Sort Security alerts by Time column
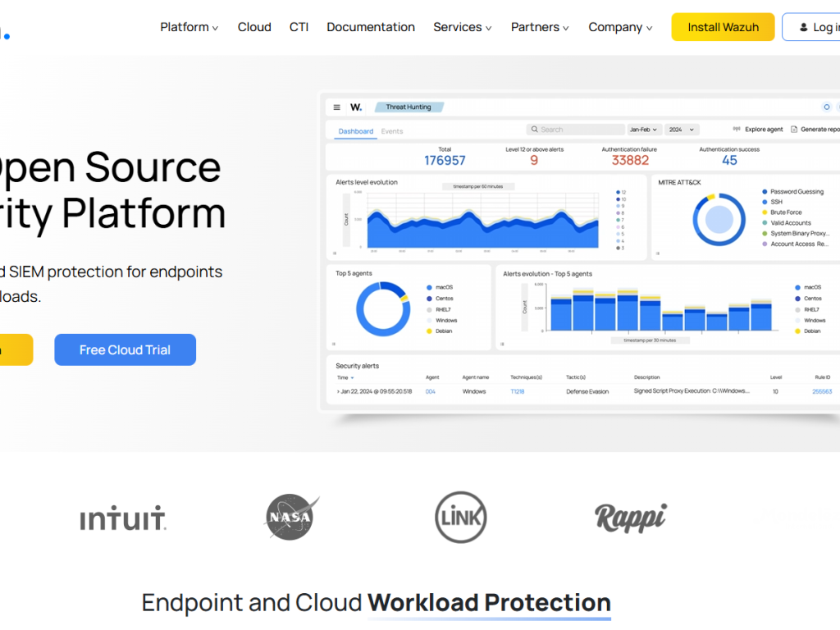Image resolution: width=840 pixels, height=630 pixels. (x=345, y=377)
